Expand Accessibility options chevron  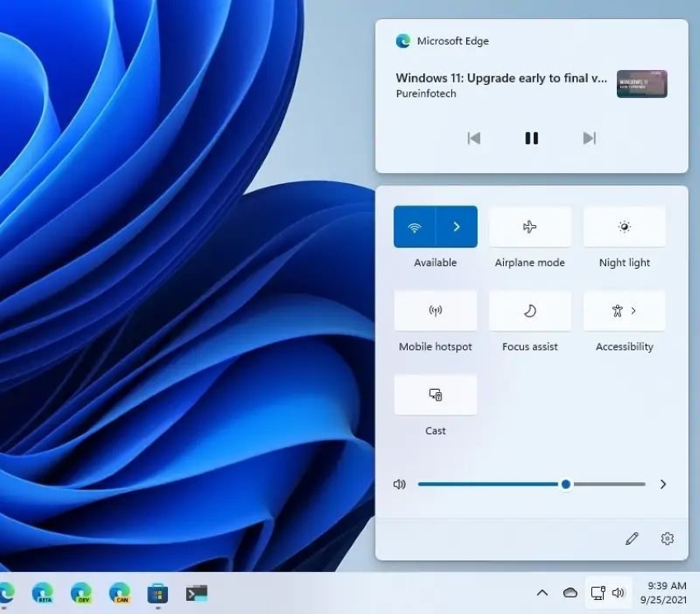coord(635,311)
